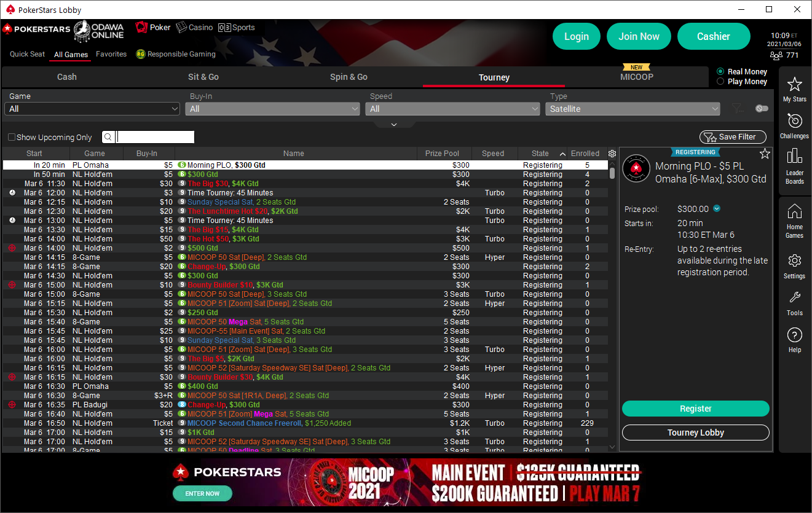Favorite Morning PLO tournament star
812x513 pixels.
[765, 154]
